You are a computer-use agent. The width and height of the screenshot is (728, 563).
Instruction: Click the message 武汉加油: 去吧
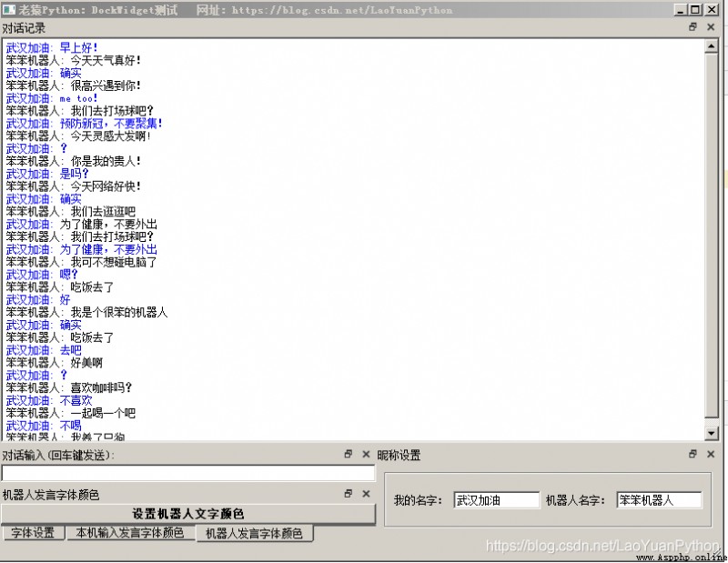point(44,350)
